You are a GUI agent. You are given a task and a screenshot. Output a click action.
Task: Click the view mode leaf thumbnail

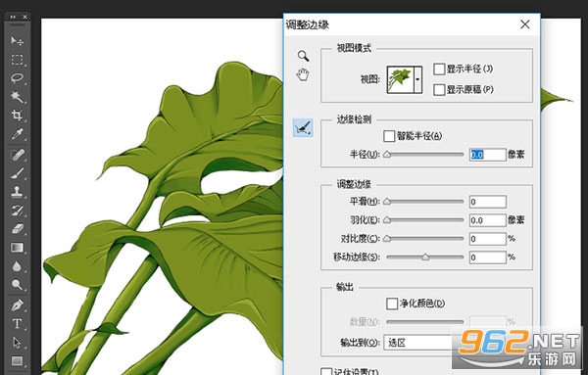pos(400,79)
